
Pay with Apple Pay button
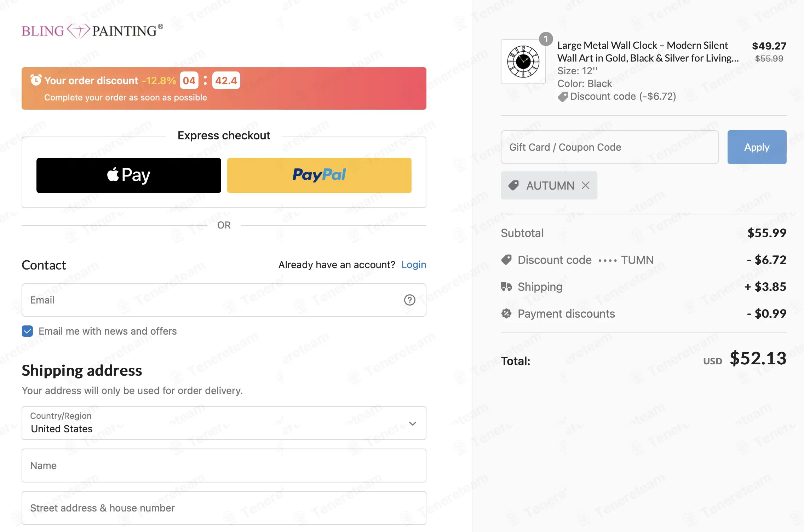click(129, 175)
